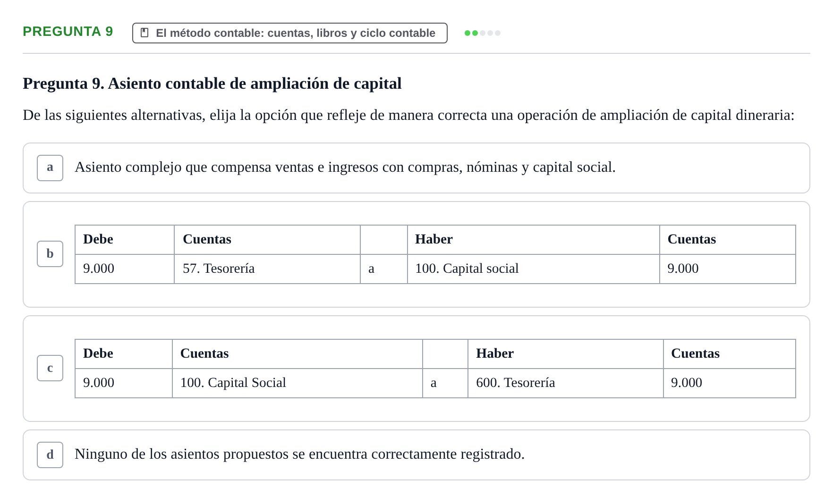This screenshot has width=833, height=504.
Task: Click 'Debe' header in option b table
Action: (x=125, y=240)
